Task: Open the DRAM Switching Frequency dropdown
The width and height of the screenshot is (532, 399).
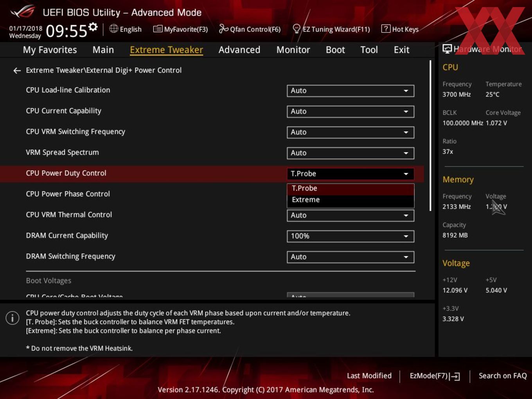Action: (x=350, y=257)
